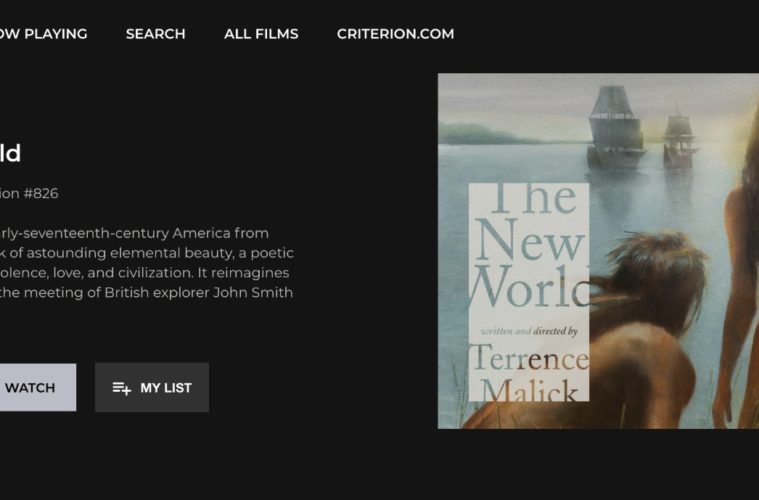Visit the Criterion.com link
759x500 pixels.
click(x=395, y=34)
